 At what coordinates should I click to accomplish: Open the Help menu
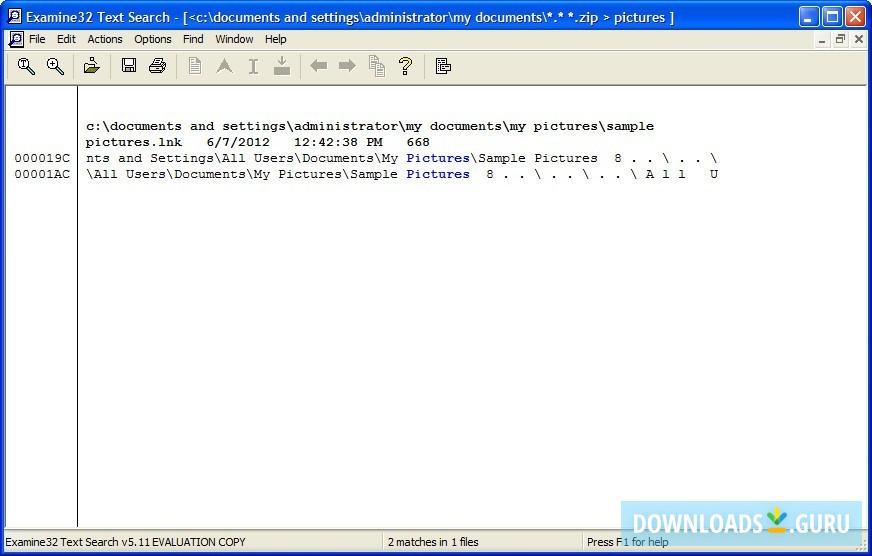tap(275, 39)
